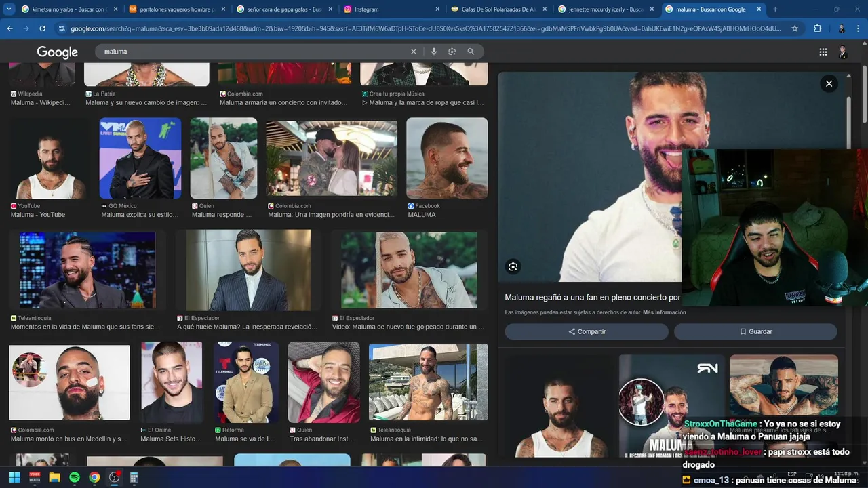Screen dimensions: 868x488
Task: Open Chrome from taskbar
Action: 94,477
